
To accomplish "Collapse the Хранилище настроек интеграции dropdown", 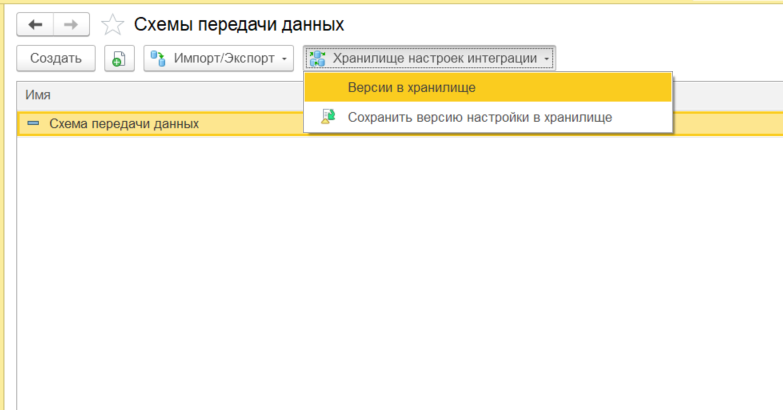I will [x=429, y=58].
